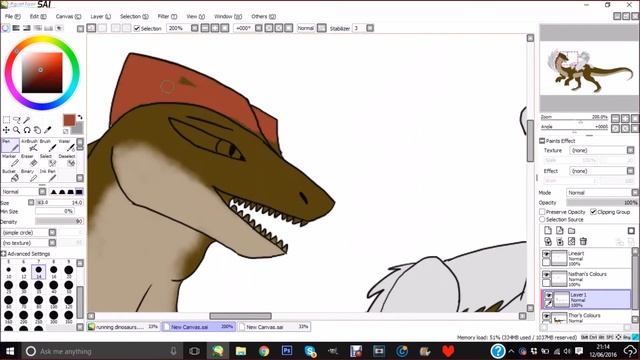Create a new linework layer

(560, 231)
